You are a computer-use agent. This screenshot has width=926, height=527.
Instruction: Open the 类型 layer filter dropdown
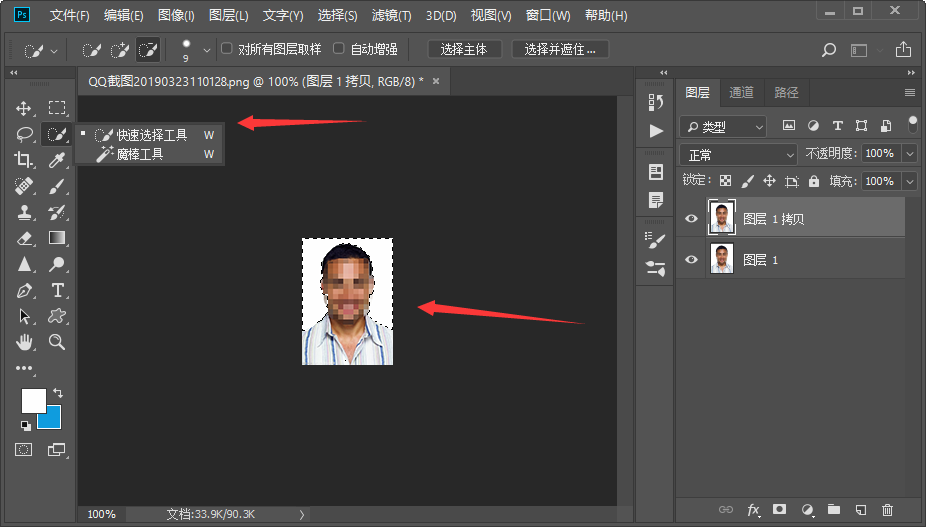tap(723, 127)
